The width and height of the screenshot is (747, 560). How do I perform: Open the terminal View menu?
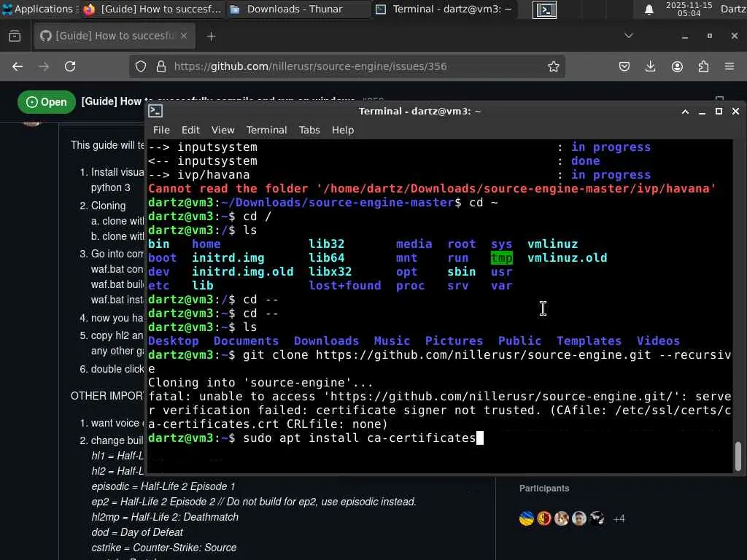(222, 130)
